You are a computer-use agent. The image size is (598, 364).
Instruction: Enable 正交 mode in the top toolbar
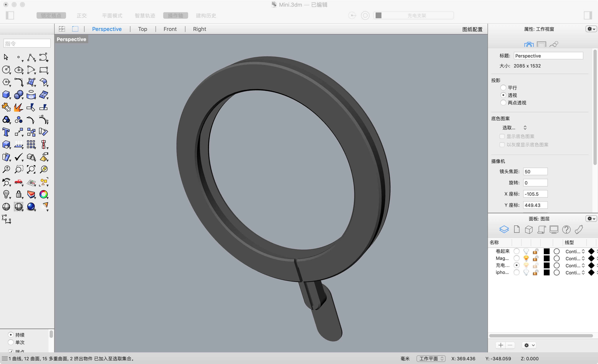point(82,15)
